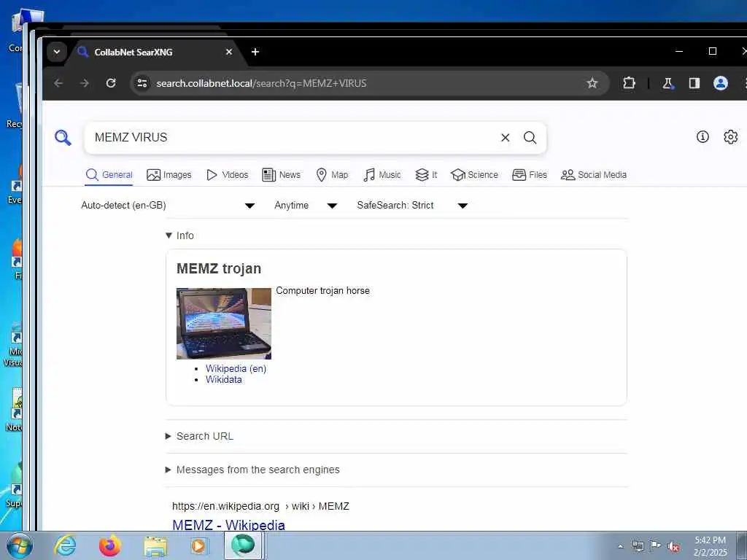This screenshot has height=560, width=747.
Task: Open the SafeSearch: Strict dropdown
Action: pos(412,205)
